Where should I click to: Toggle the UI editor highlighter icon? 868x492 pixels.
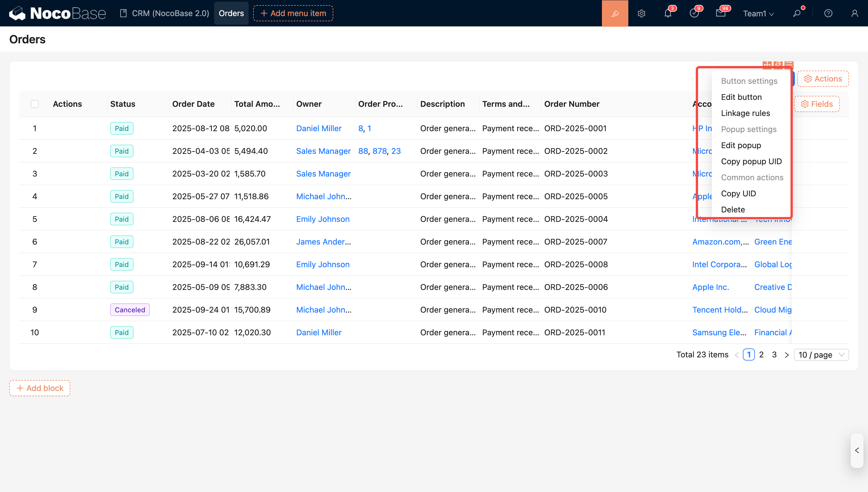coord(615,13)
